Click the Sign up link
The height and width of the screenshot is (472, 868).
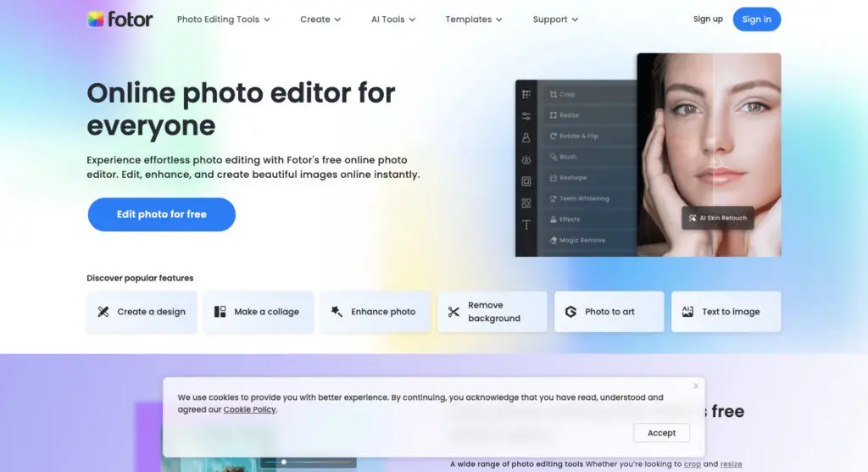(708, 19)
